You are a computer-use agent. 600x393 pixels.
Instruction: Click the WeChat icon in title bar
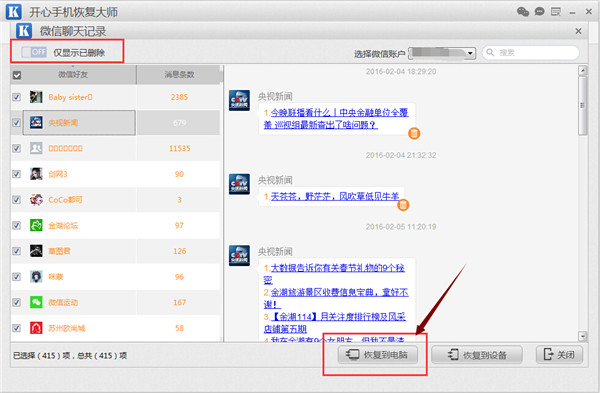pyautogui.click(x=523, y=11)
